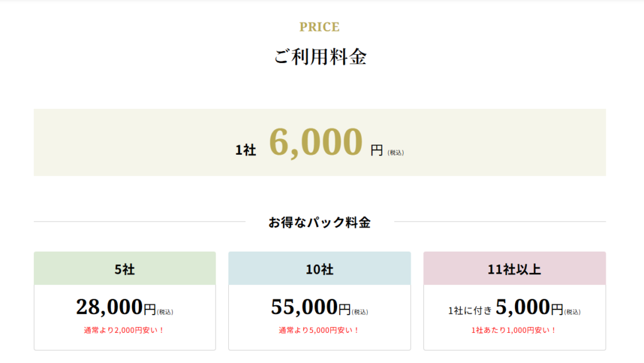Screen dimensions: 644x363
Task: Click the gold PRICE heading
Action: pos(319,27)
